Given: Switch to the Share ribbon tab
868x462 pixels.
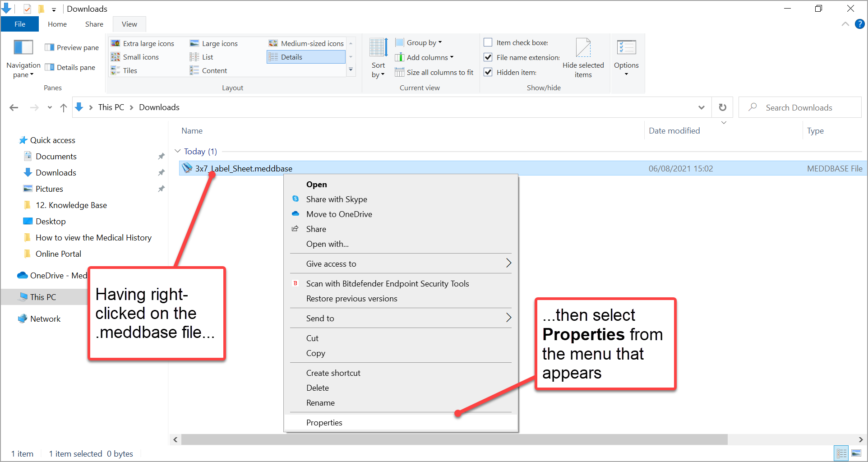Looking at the screenshot, I should (x=94, y=24).
